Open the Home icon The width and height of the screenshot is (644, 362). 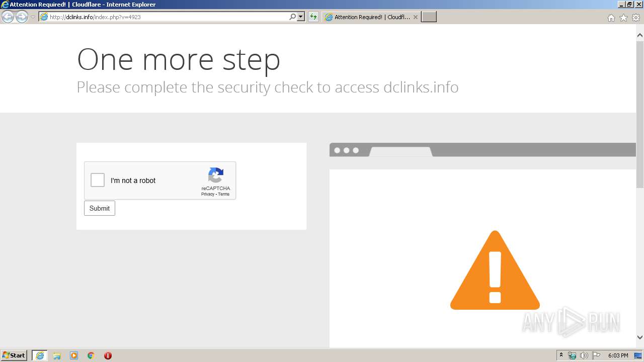click(x=611, y=18)
